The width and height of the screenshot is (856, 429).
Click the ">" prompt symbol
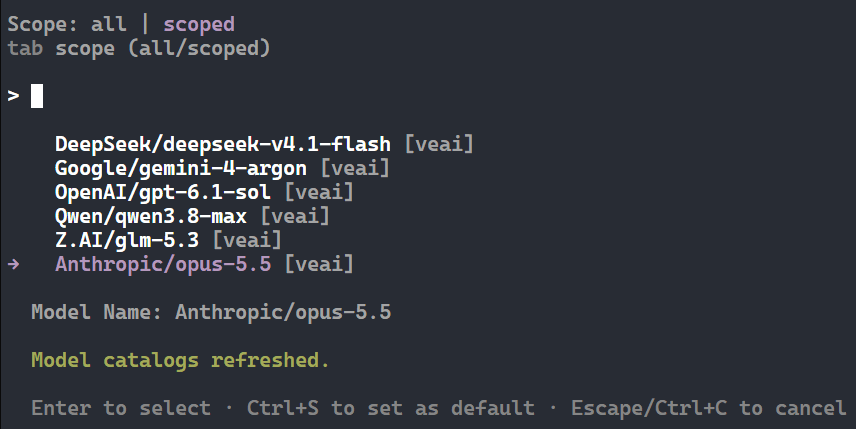tap(13, 96)
